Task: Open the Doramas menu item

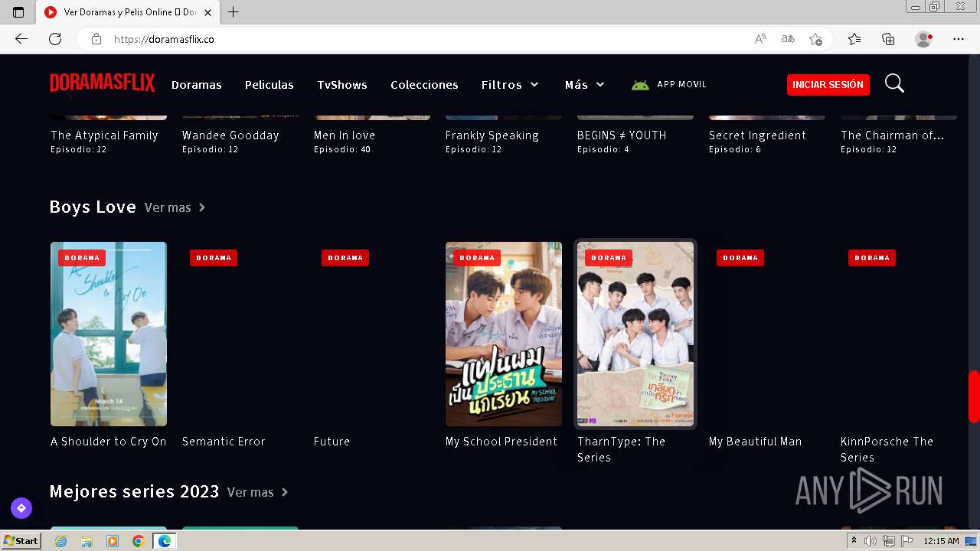Action: tap(197, 85)
